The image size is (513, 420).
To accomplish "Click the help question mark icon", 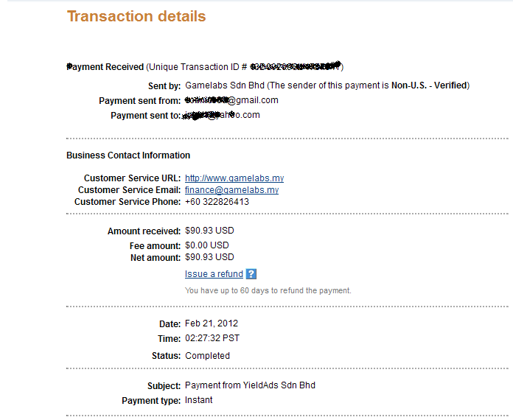I will click(x=251, y=274).
